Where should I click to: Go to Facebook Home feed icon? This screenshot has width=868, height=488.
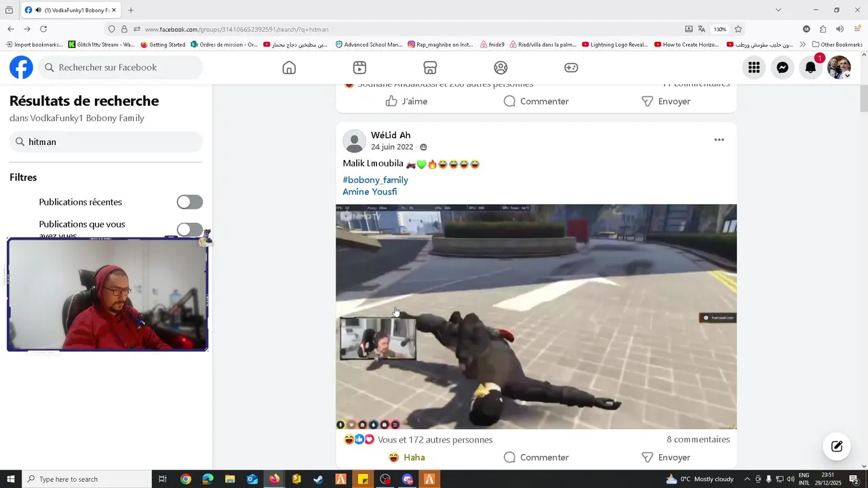289,68
